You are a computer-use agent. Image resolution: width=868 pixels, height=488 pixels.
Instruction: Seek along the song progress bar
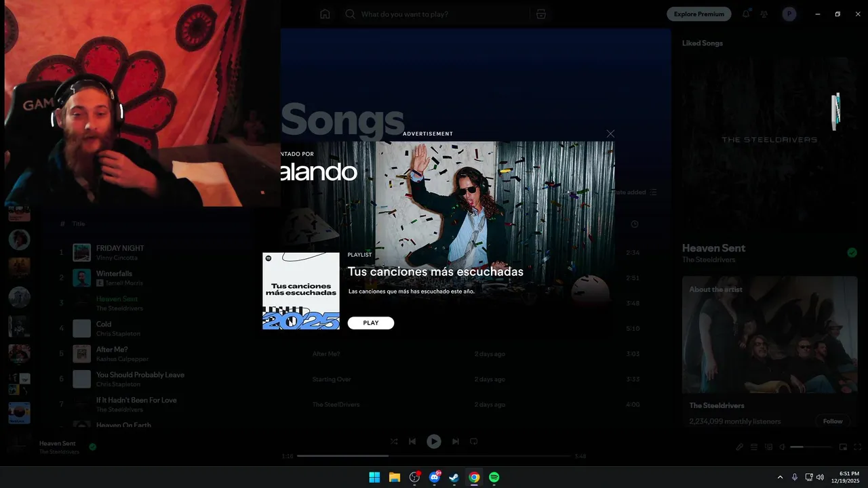point(434,456)
